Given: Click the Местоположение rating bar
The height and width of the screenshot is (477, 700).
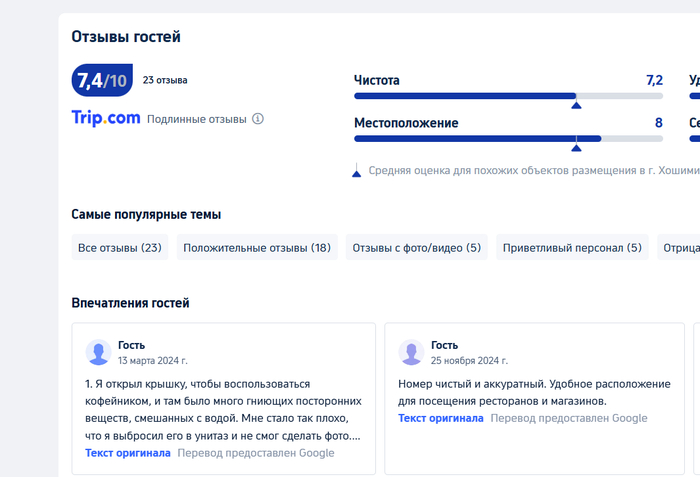Looking at the screenshot, I should point(508,139).
